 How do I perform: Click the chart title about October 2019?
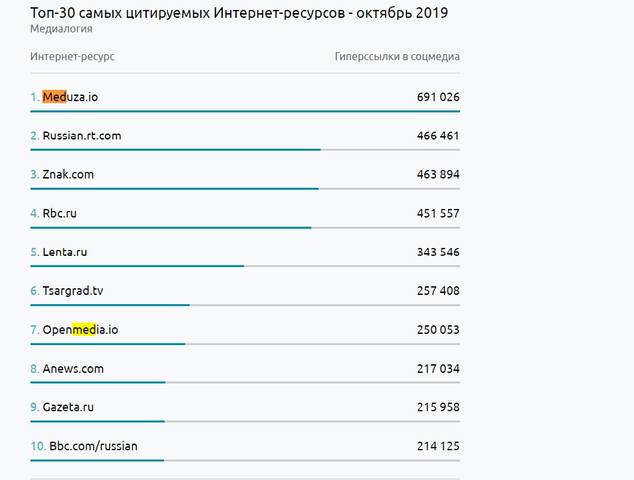pyautogui.click(x=239, y=12)
